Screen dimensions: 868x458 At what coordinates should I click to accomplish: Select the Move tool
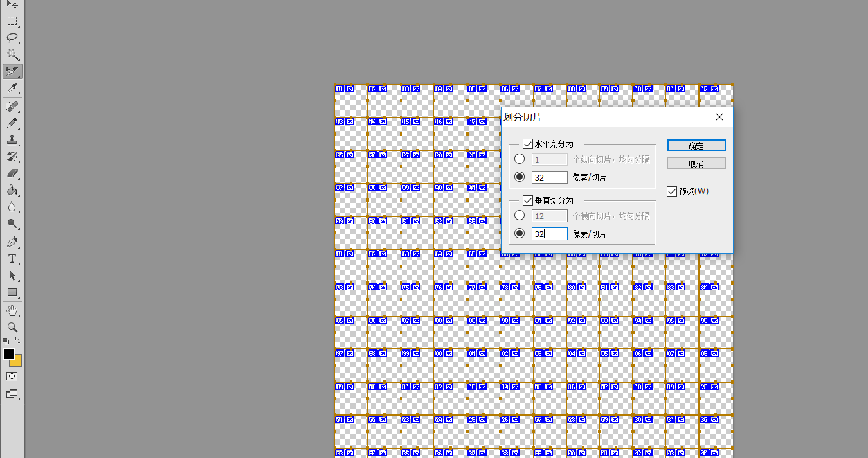coord(12,4)
